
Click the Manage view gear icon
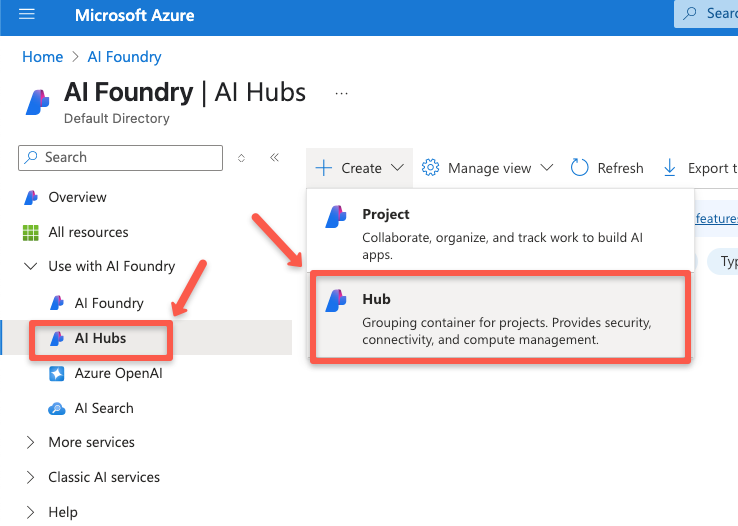[x=430, y=167]
